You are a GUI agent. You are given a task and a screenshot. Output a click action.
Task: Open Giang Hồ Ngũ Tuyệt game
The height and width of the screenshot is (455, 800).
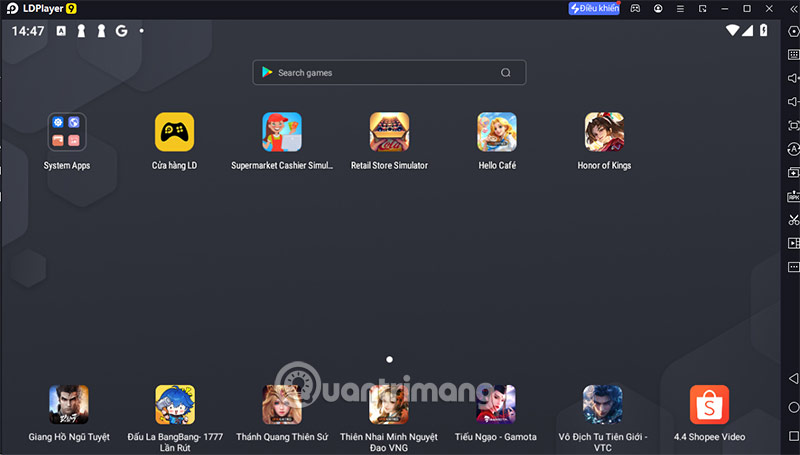(x=69, y=405)
